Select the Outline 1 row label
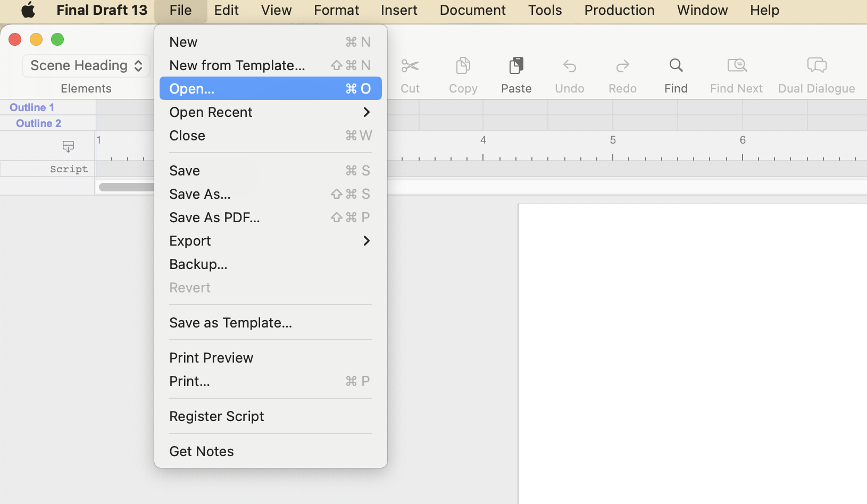867x504 pixels. tap(32, 107)
